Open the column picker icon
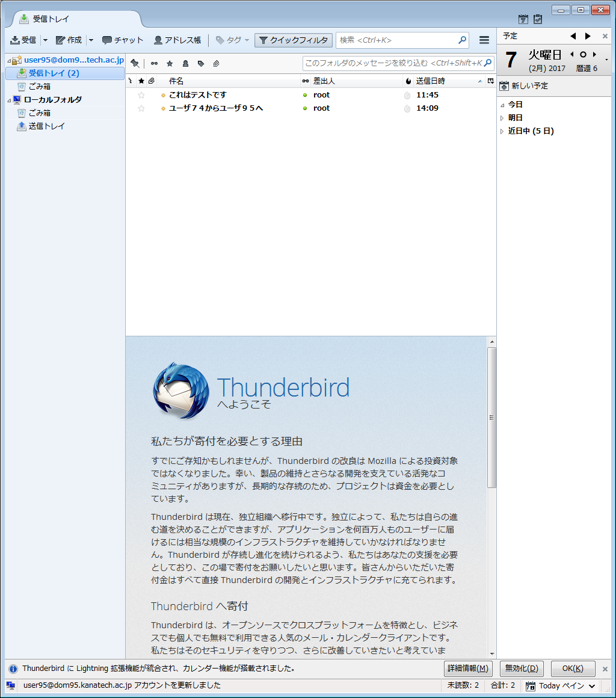The image size is (616, 698). click(x=491, y=81)
